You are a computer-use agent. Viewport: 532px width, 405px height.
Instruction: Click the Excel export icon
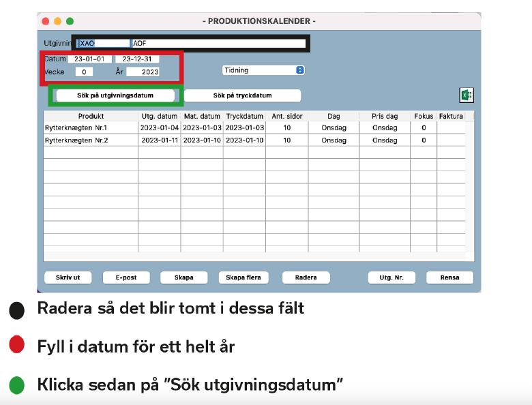[467, 95]
